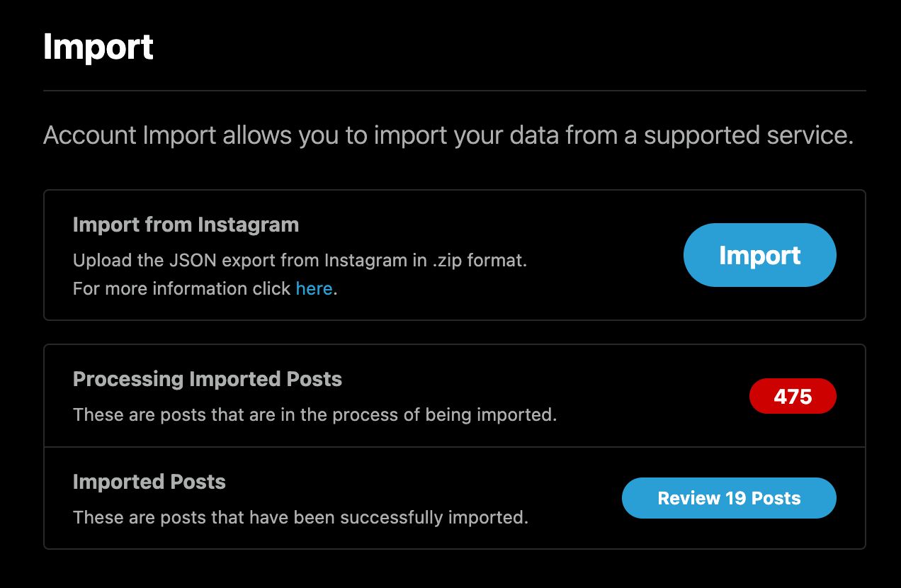Click the divider line below Import heading

tap(454, 91)
